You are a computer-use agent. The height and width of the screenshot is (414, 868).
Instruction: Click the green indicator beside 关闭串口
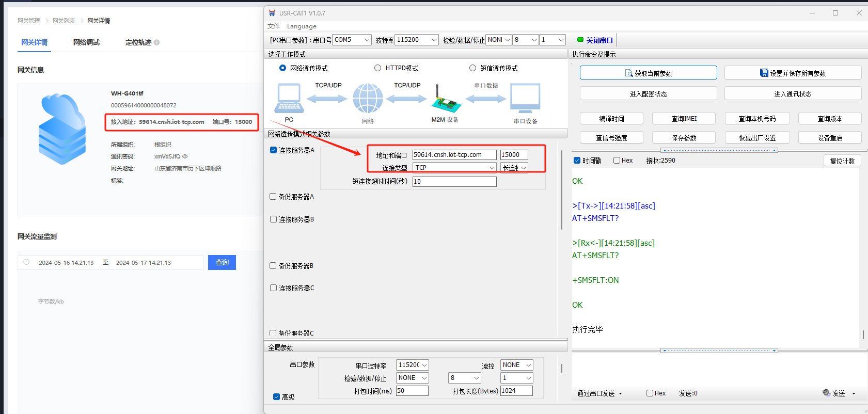click(580, 40)
